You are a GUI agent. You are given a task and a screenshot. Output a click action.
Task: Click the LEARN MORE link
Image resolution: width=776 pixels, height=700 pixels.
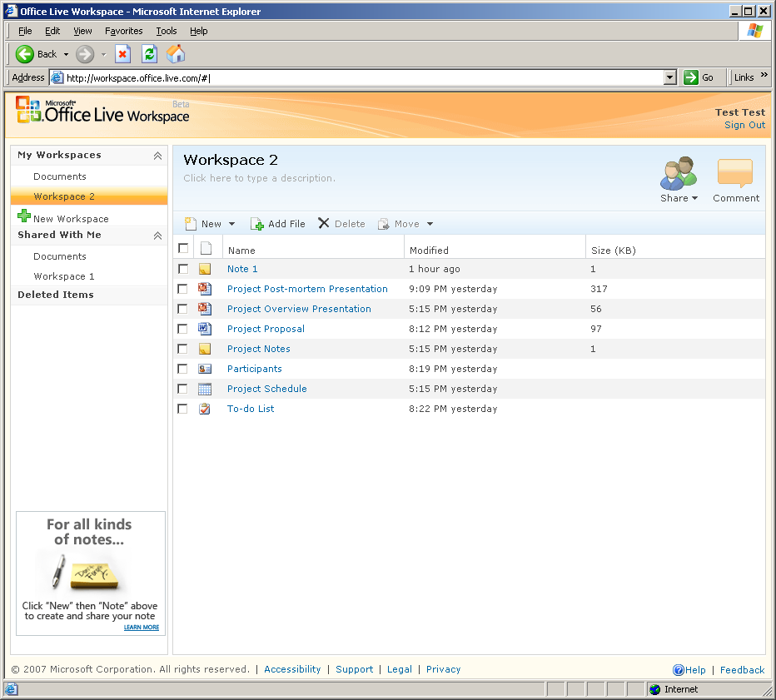click(x=142, y=628)
